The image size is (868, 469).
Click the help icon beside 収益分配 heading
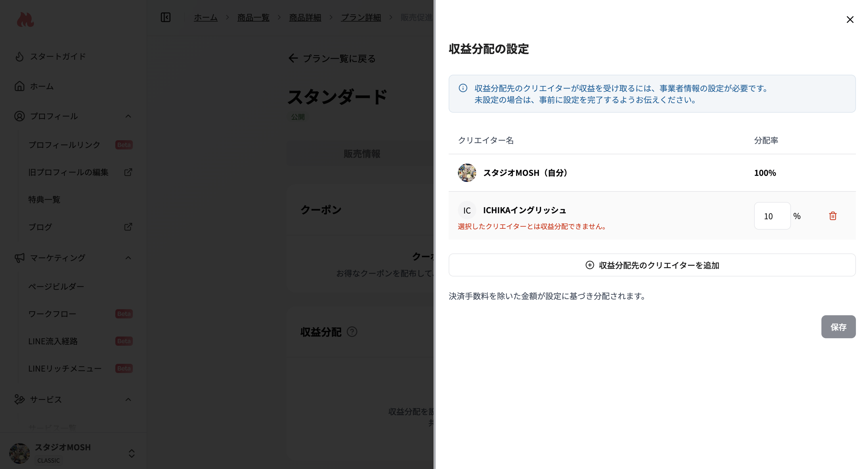pyautogui.click(x=352, y=332)
